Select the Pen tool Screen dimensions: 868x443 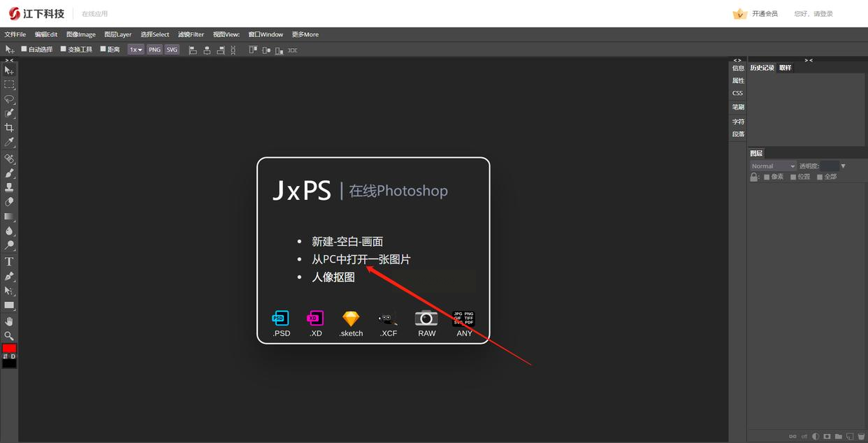click(x=9, y=276)
